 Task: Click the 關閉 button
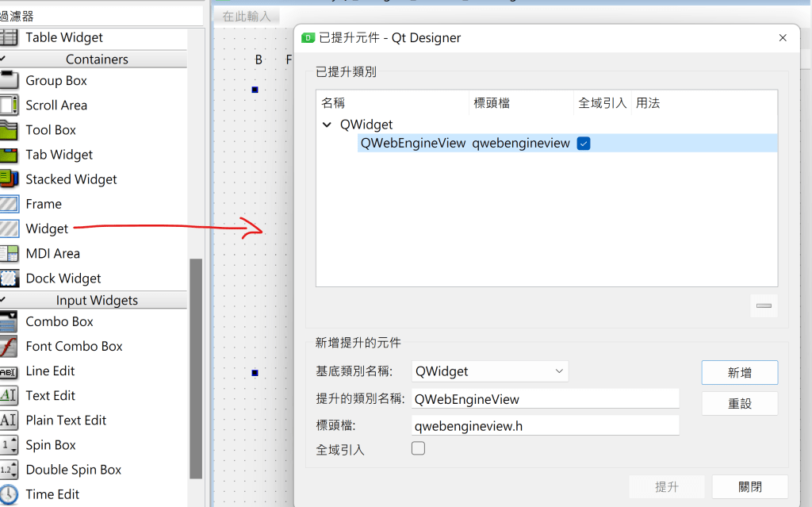pos(749,487)
